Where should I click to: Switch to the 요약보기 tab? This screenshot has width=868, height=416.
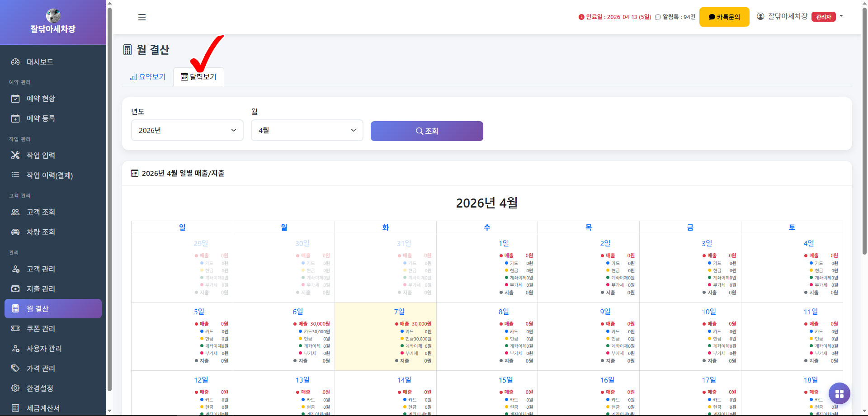click(148, 77)
